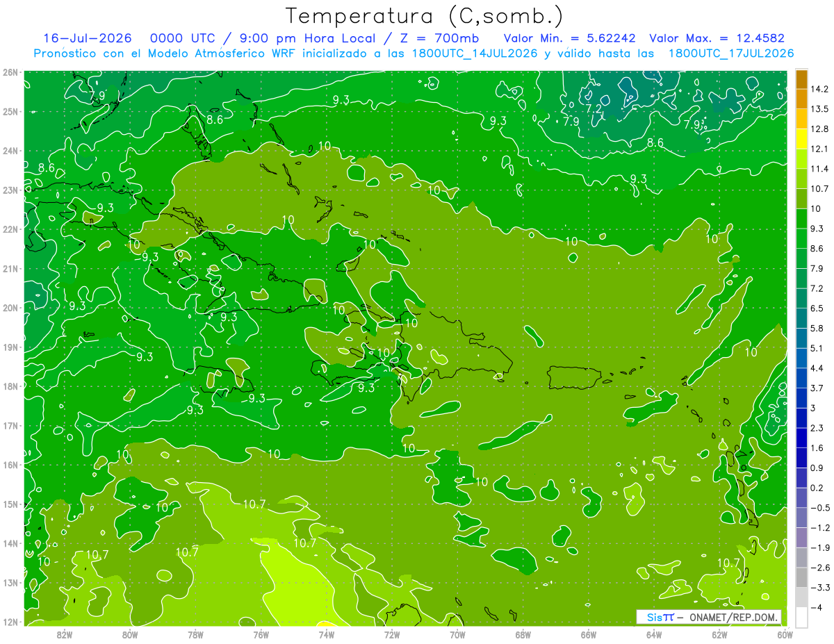Viewport: 834px width, 644px height.
Task: Click the 11.4 legend value
Action: pos(819,169)
